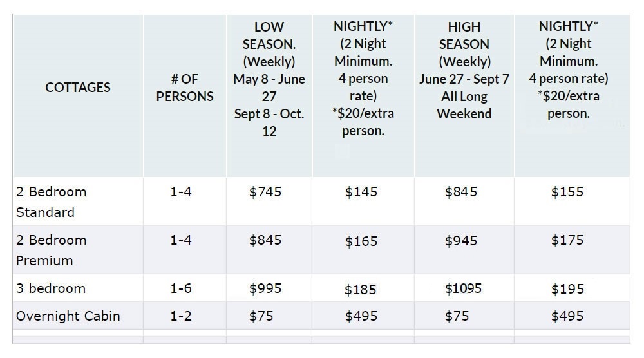Click the COTTAGES column header

[78, 88]
